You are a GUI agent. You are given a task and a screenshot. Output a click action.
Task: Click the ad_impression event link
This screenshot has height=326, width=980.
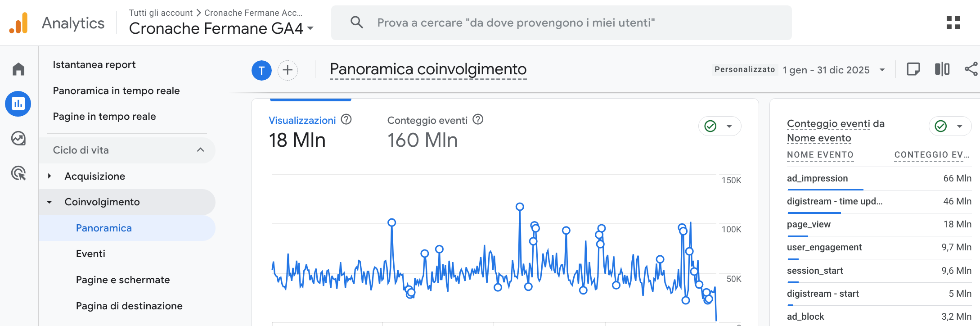(x=817, y=178)
